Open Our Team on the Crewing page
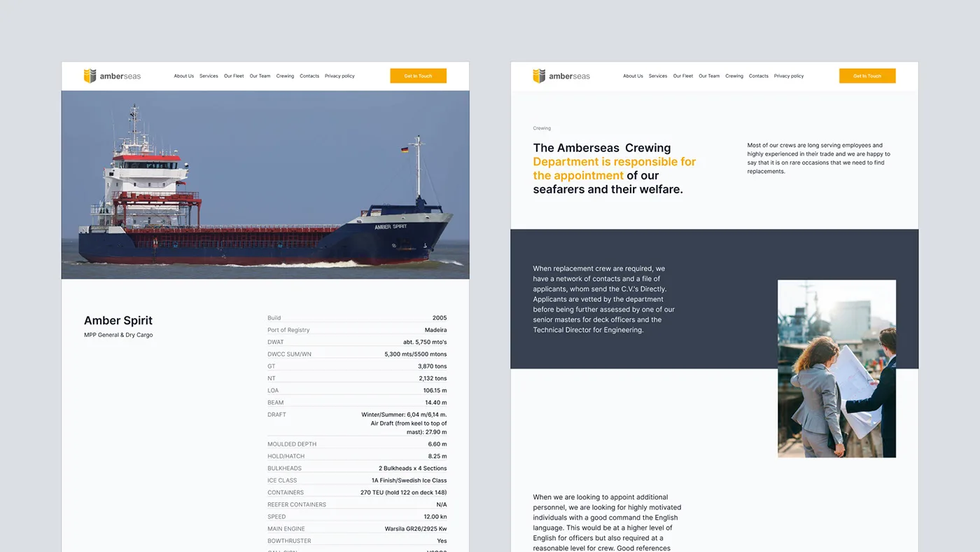The image size is (980, 552). tap(709, 76)
